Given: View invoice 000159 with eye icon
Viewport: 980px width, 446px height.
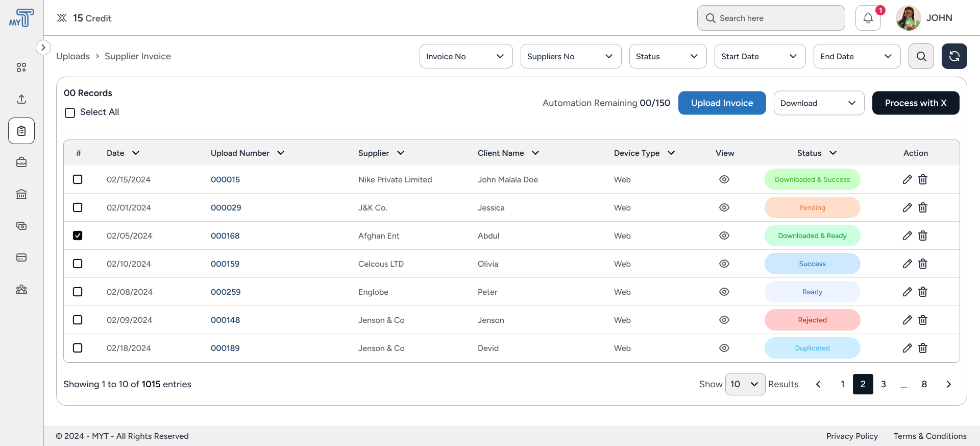Looking at the screenshot, I should click(x=724, y=264).
